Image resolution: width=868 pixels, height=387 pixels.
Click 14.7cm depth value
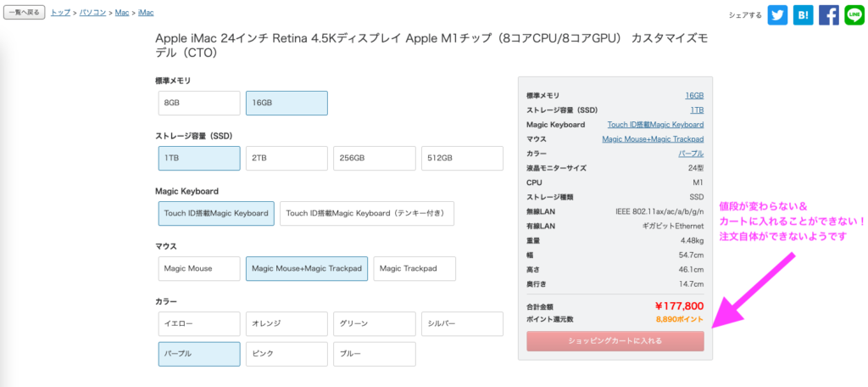[x=692, y=283]
